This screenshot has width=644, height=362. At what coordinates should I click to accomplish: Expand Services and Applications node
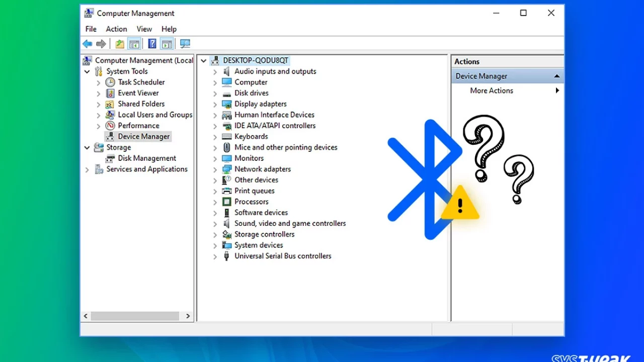[x=87, y=170]
